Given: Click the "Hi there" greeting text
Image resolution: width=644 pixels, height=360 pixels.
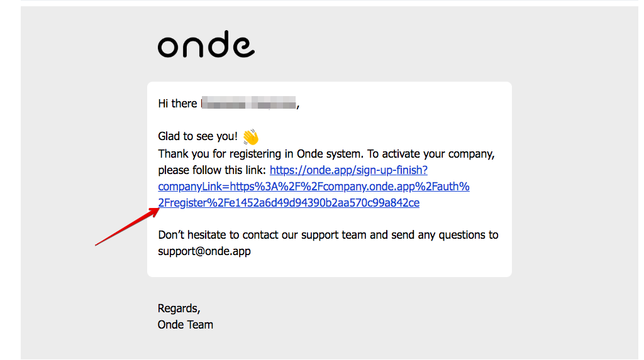Looking at the screenshot, I should pyautogui.click(x=177, y=104).
